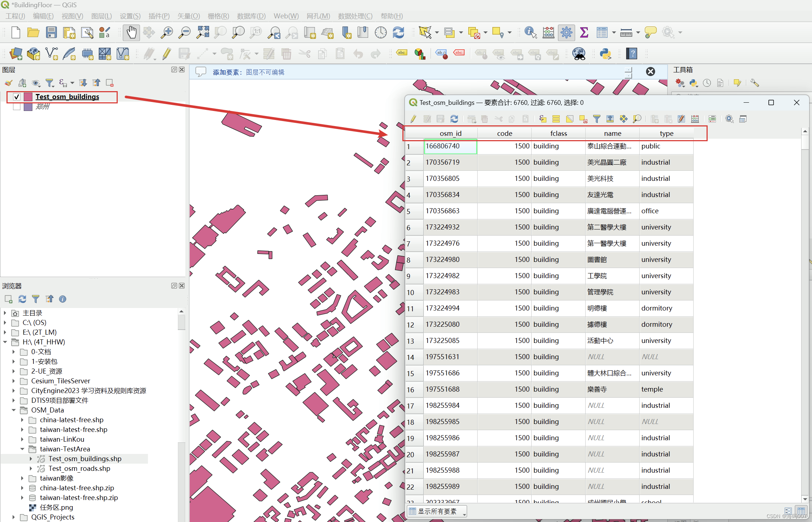The height and width of the screenshot is (522, 812).
Task: Select the Pan Map hand tool
Action: coord(131,33)
